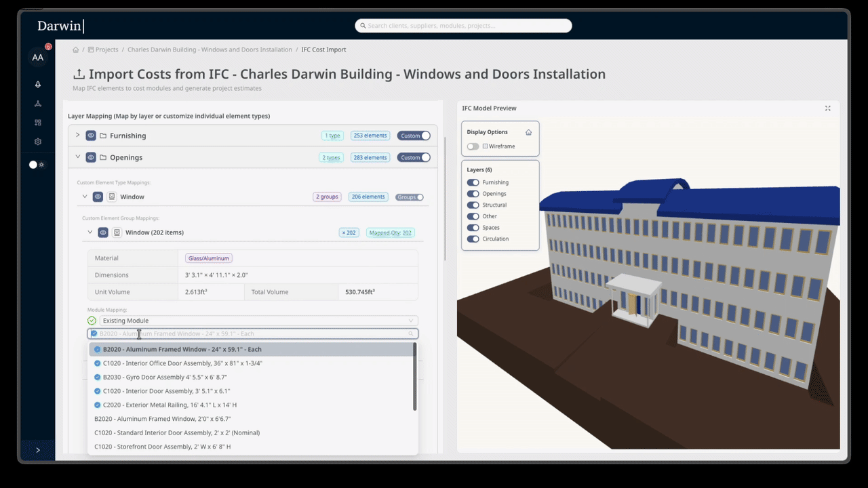Viewport: 868px width, 488px height.
Task: Disable the Structural layer checkbox
Action: click(x=473, y=205)
